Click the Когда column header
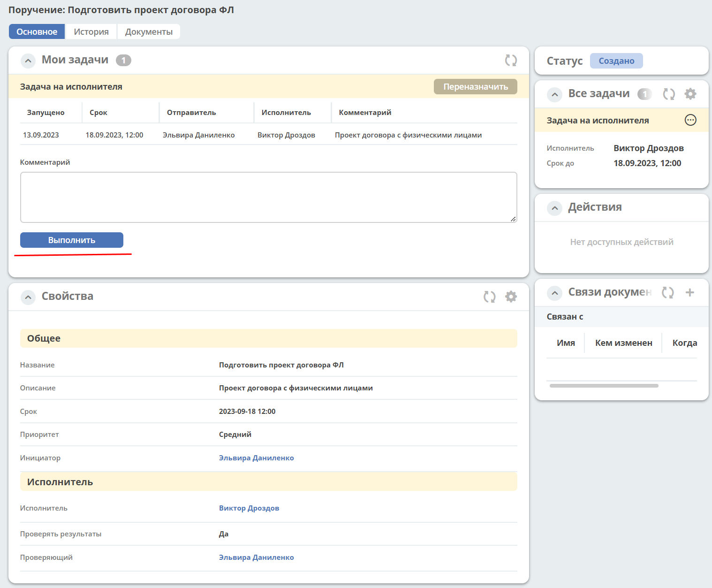Image resolution: width=712 pixels, height=588 pixels. [685, 343]
